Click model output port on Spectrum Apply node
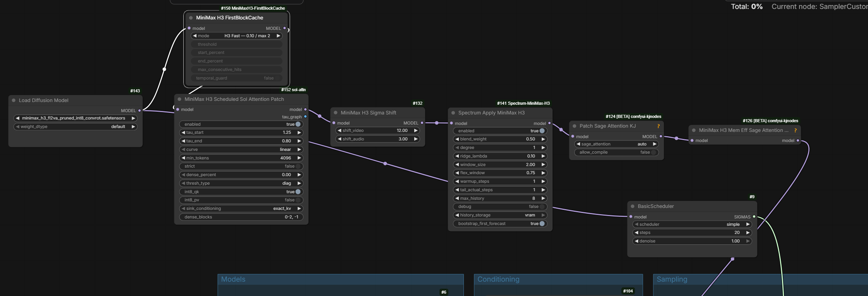Viewport: 868px width, 296px height. coord(549,123)
